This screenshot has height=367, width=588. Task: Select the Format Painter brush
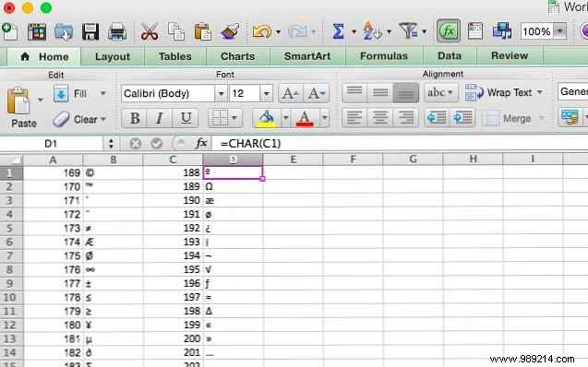coord(230,31)
